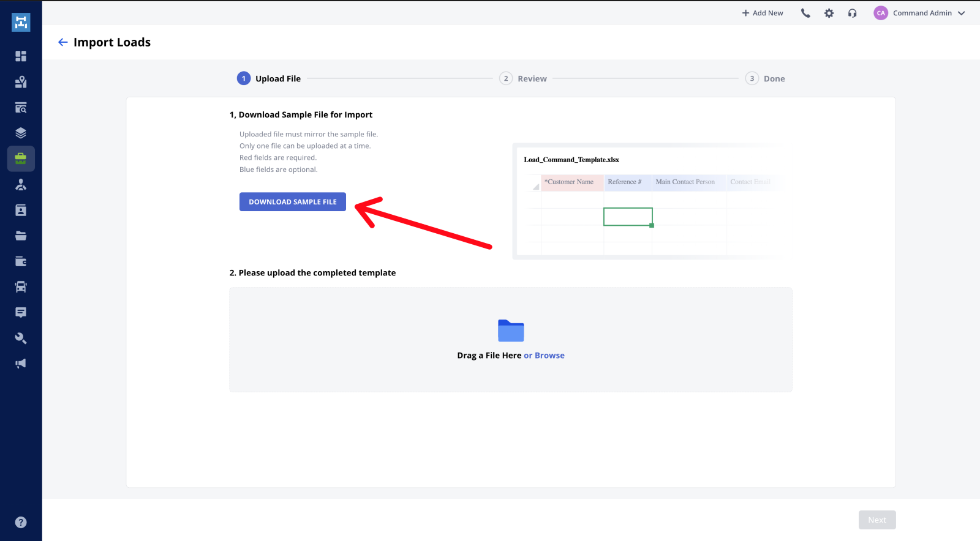Open the vehicle/truck sidebar icon
Image resolution: width=980 pixels, height=541 pixels.
tap(21, 286)
